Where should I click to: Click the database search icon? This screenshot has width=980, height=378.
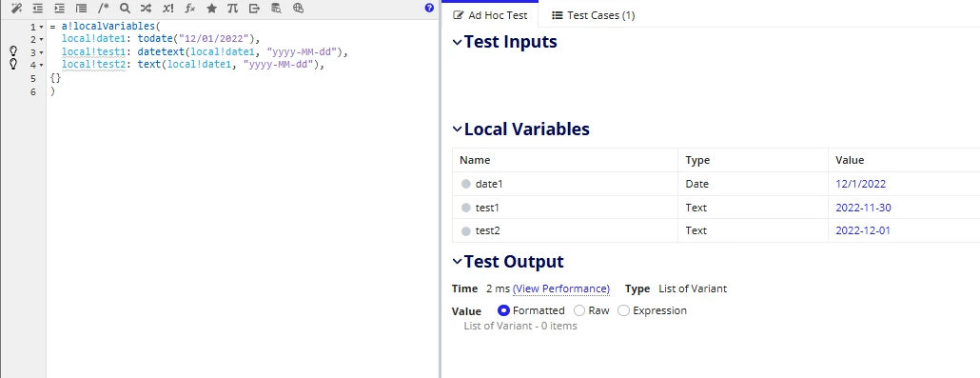(276, 9)
